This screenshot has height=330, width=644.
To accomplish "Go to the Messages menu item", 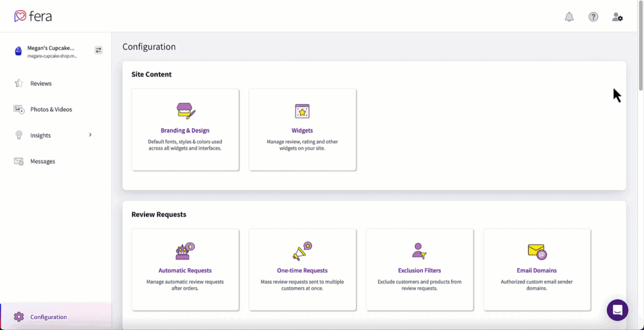I will coord(43,162).
